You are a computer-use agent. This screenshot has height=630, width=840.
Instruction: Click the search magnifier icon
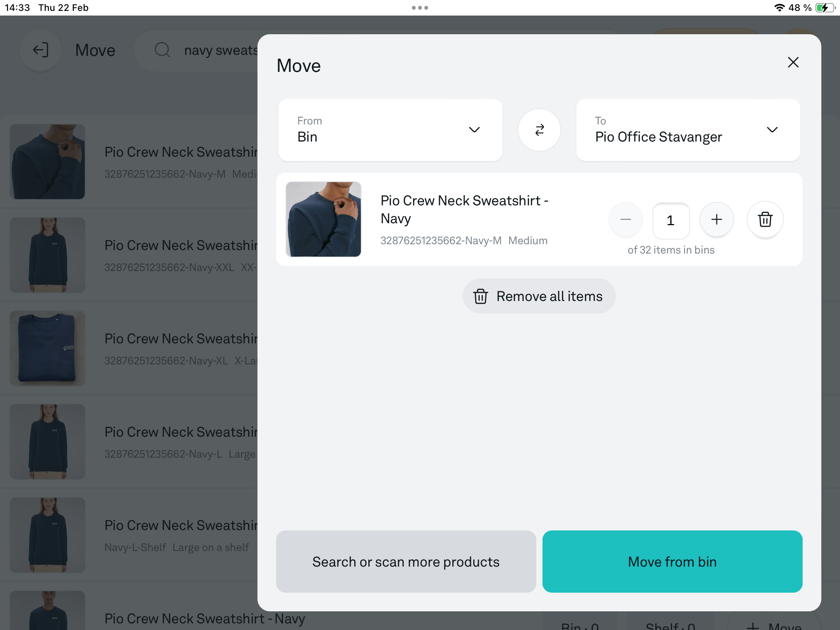coord(163,50)
